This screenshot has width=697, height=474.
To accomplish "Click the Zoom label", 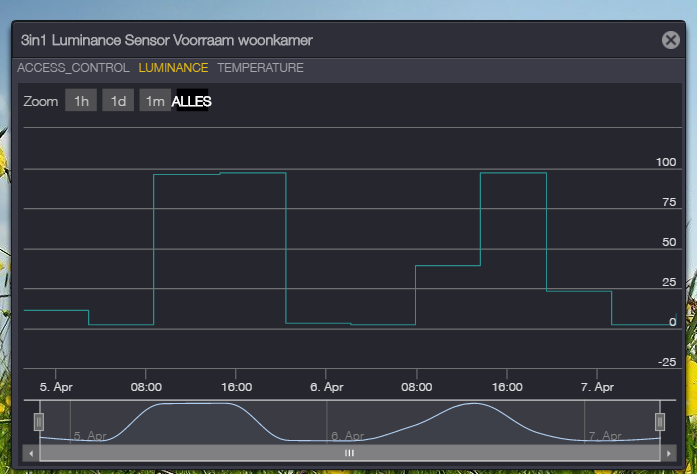I will coord(40,101).
